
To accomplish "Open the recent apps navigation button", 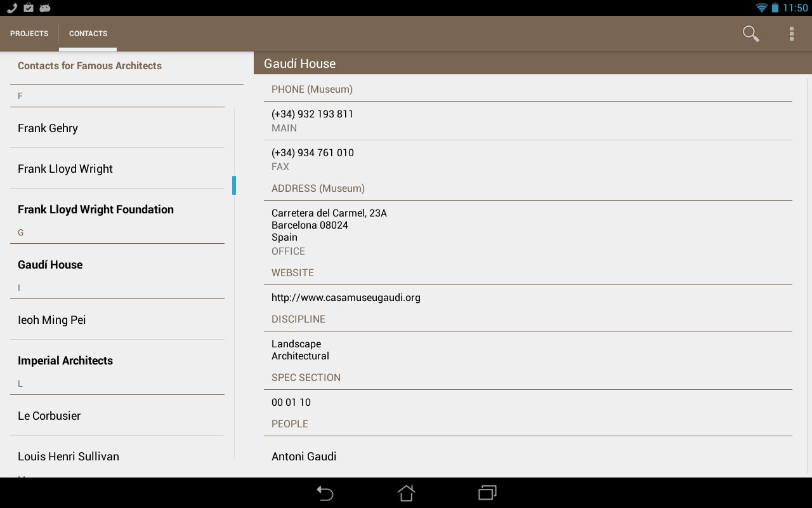I will 487,493.
